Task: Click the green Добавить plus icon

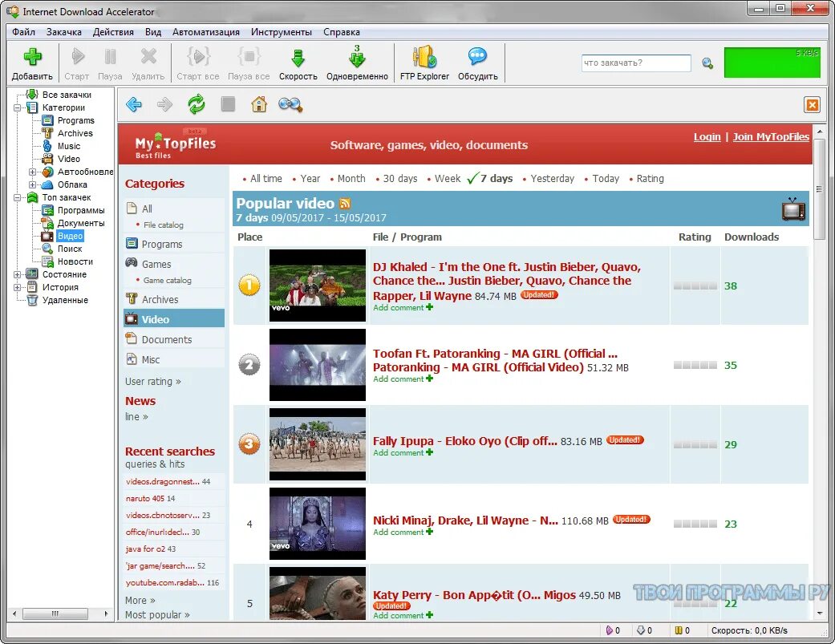Action: pos(32,57)
